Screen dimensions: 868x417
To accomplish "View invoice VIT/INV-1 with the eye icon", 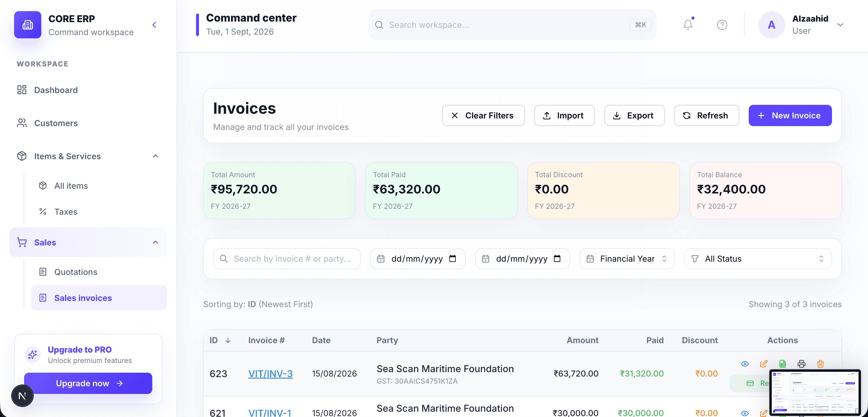I will pyautogui.click(x=745, y=413).
